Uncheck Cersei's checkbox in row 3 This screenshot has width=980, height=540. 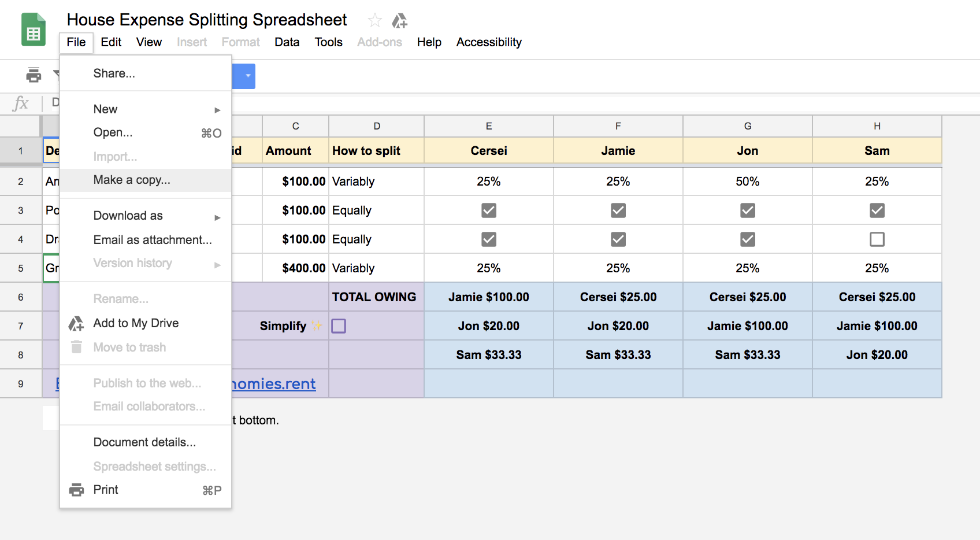[488, 210]
